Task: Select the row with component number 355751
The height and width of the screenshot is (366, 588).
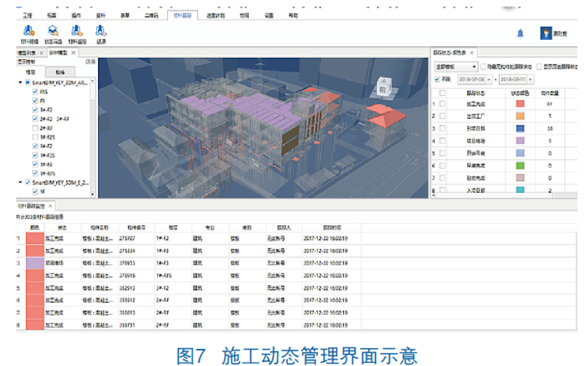Action: [x=296, y=325]
